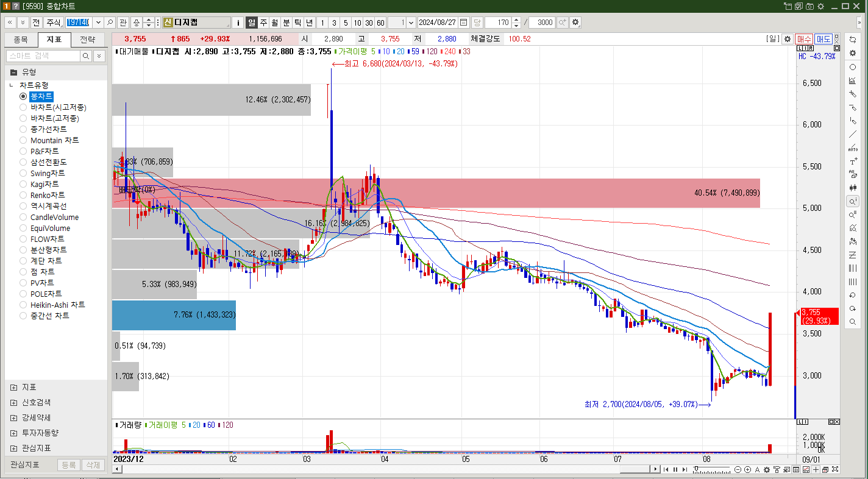Expand the 신호검색 tree section
Viewport: 868px width, 479px height.
click(x=13, y=402)
